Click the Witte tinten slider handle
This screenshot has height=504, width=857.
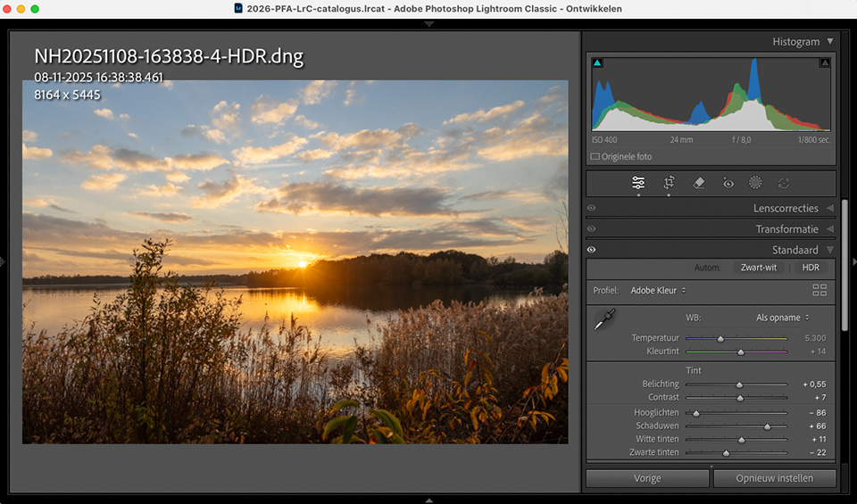click(742, 440)
